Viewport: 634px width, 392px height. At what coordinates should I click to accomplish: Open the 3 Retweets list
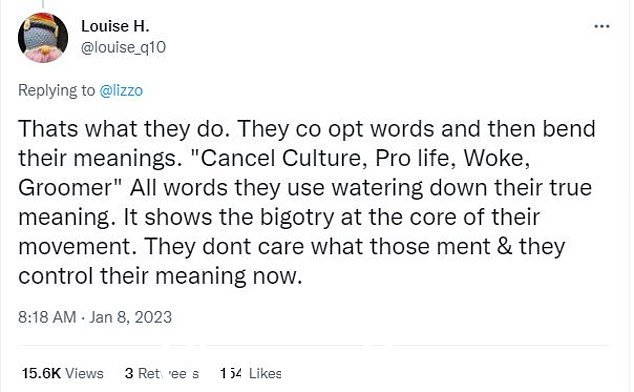click(162, 373)
